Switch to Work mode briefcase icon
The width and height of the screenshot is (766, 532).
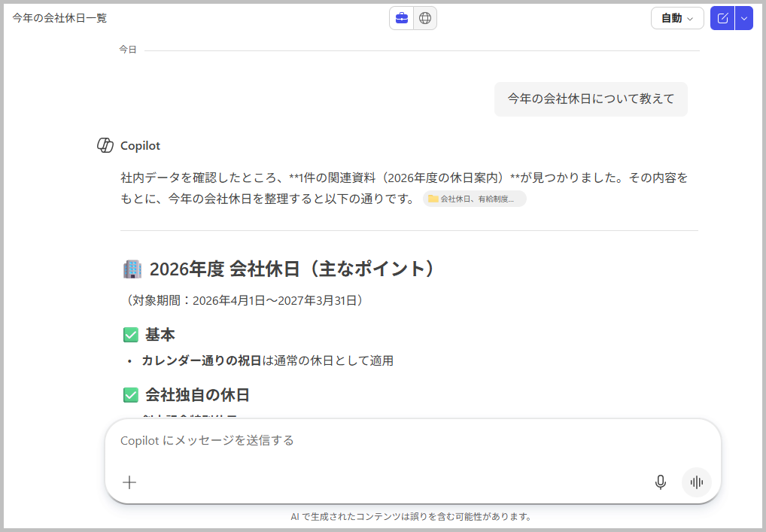[x=402, y=18]
